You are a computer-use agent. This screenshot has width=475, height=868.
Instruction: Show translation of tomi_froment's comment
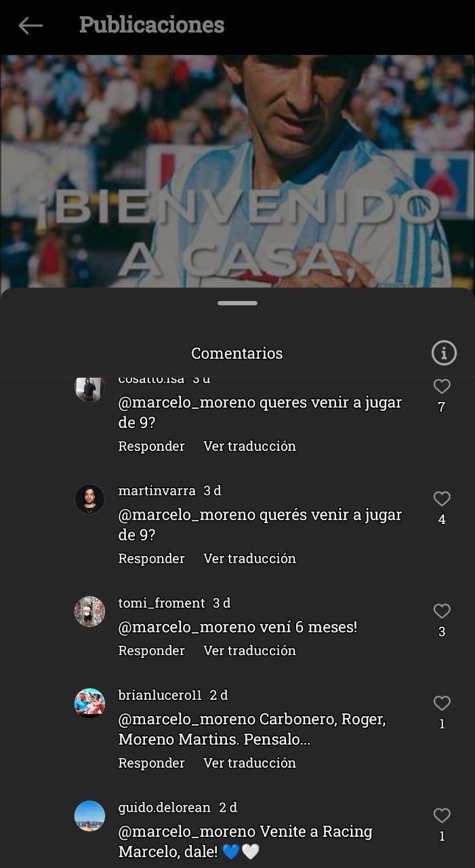click(249, 651)
